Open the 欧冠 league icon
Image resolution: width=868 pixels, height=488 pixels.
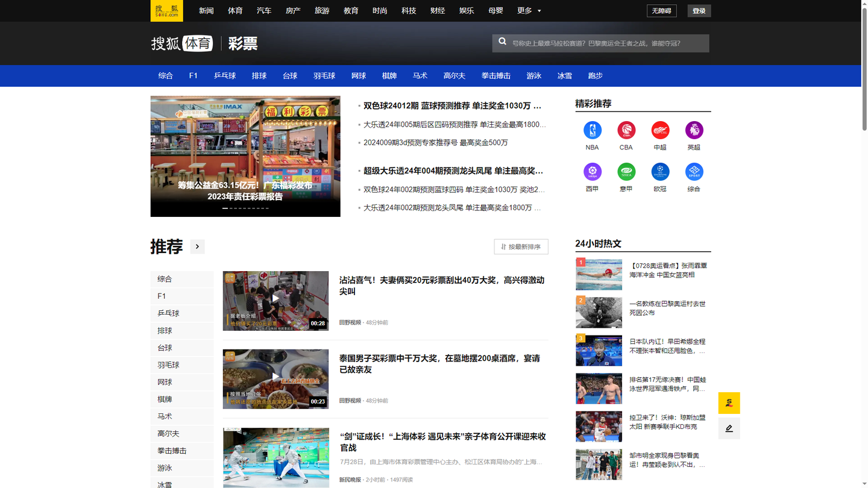pos(660,172)
